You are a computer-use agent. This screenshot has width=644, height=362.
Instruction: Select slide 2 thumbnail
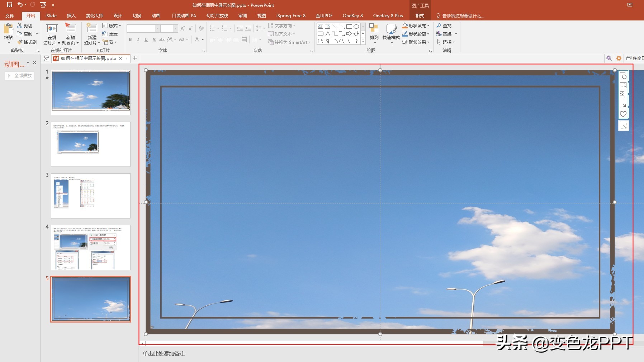(x=91, y=144)
